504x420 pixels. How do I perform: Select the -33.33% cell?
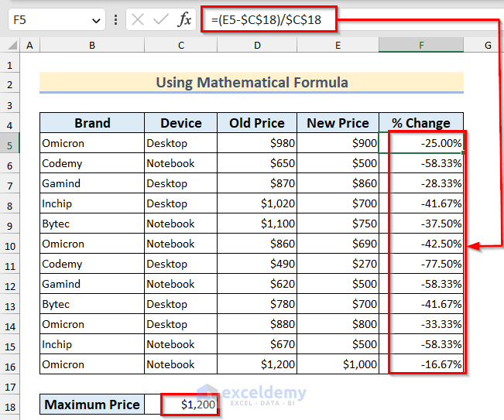tap(421, 324)
